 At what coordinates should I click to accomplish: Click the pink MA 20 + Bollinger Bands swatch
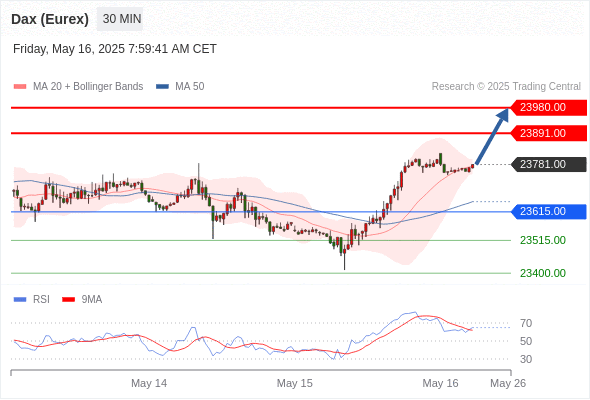[20, 87]
